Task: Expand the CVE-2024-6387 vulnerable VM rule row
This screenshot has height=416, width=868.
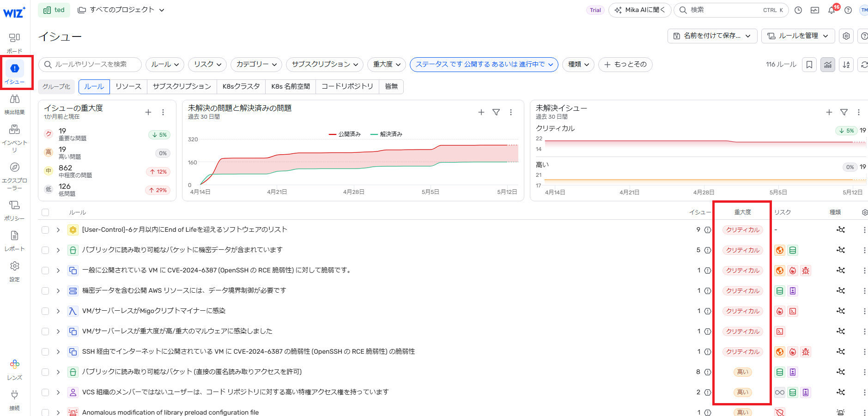Action: (58, 271)
